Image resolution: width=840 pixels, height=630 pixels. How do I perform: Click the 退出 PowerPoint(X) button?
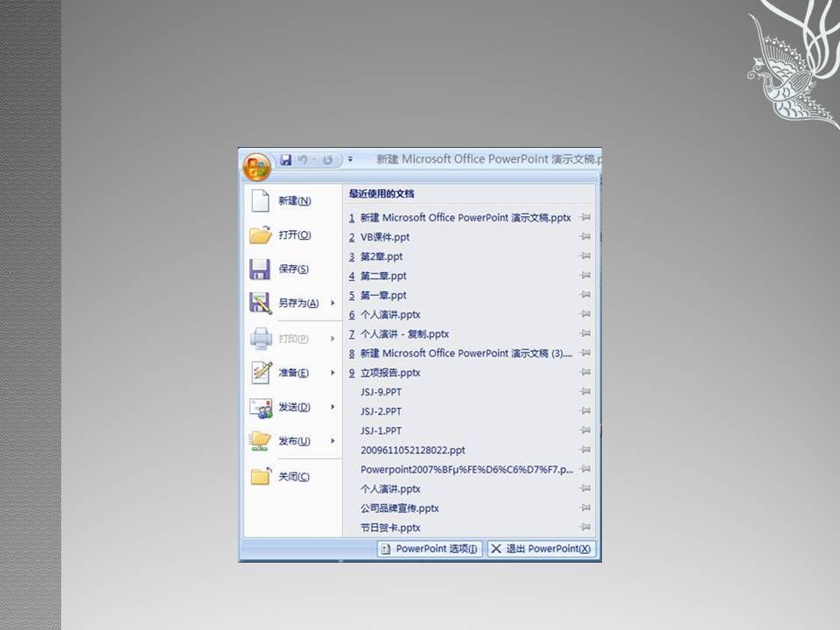[x=542, y=549]
